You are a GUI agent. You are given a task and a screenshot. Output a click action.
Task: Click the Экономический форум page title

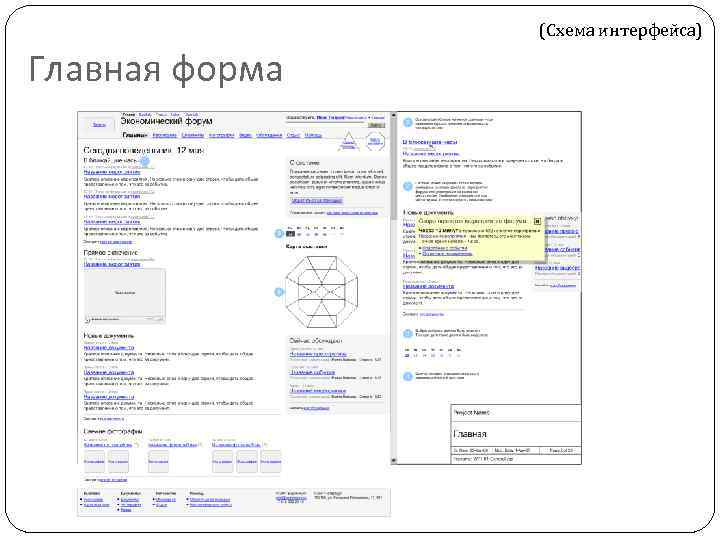[166, 121]
